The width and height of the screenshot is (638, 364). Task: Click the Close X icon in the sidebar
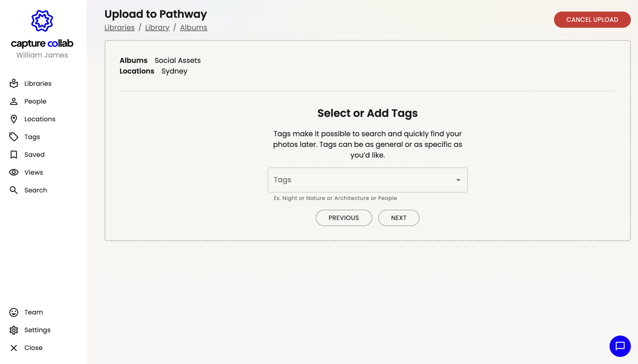coord(14,348)
